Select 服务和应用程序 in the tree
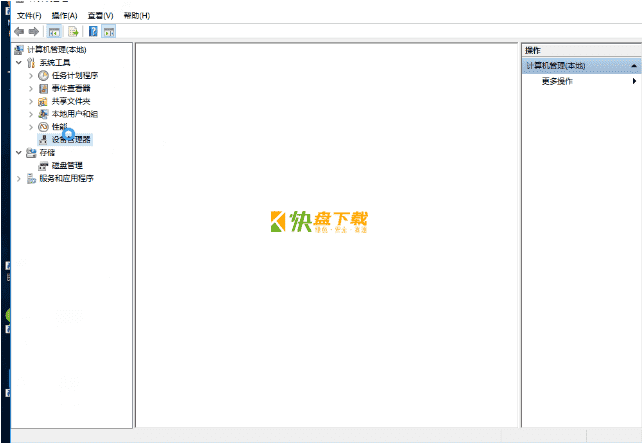Viewport: 642px width, 443px height. click(x=66, y=179)
